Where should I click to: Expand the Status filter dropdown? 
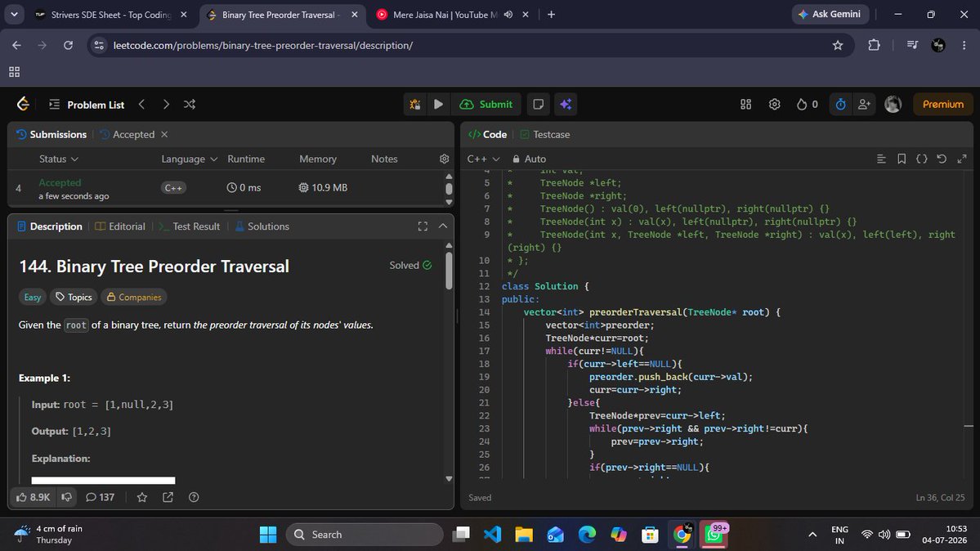click(x=59, y=159)
